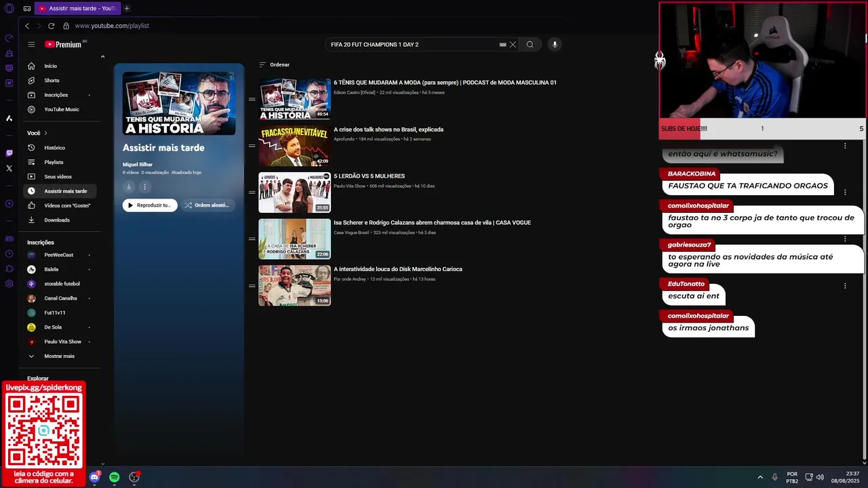
Task: Click the www.youtube.com/playlist address bar
Action: (112, 26)
